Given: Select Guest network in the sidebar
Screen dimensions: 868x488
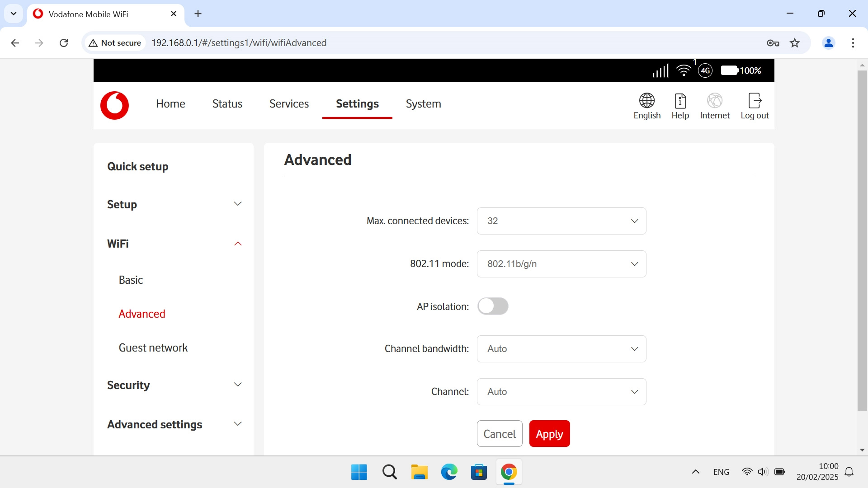Looking at the screenshot, I should coord(153,347).
